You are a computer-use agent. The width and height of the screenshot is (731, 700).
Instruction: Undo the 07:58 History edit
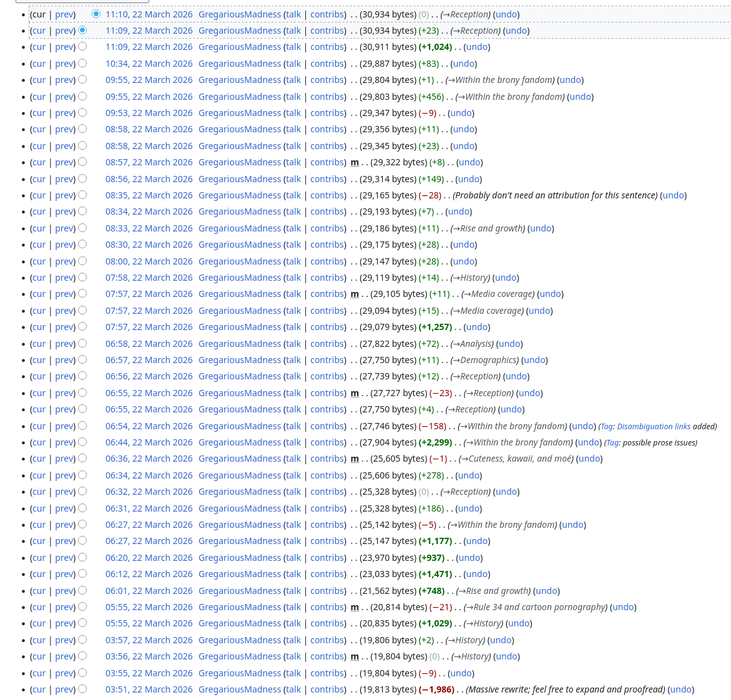click(x=506, y=278)
